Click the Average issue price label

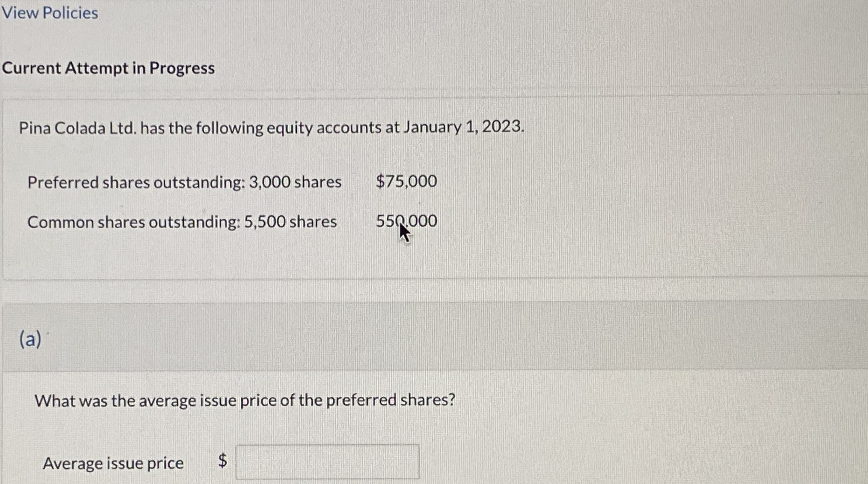coord(113,463)
